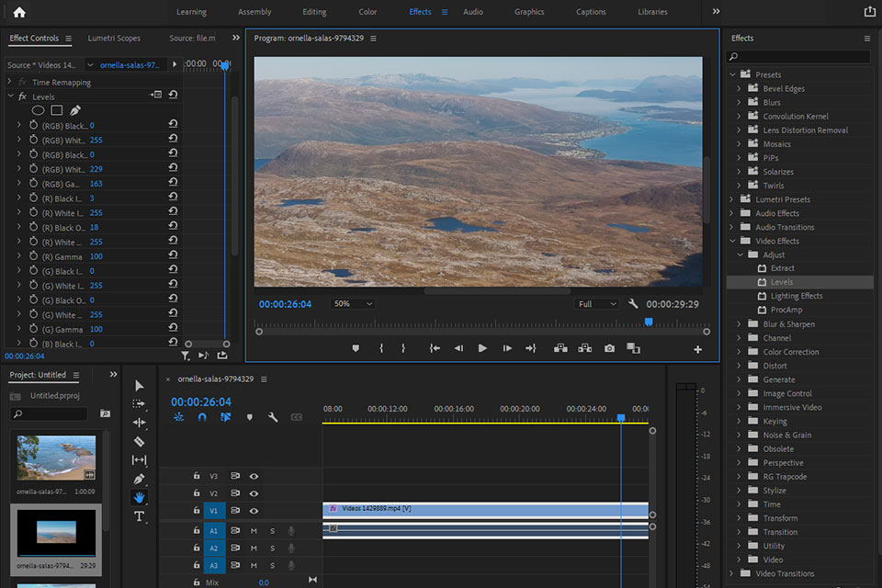Open the 50% zoom level dropdown
Image resolution: width=882 pixels, height=588 pixels.
(353, 304)
